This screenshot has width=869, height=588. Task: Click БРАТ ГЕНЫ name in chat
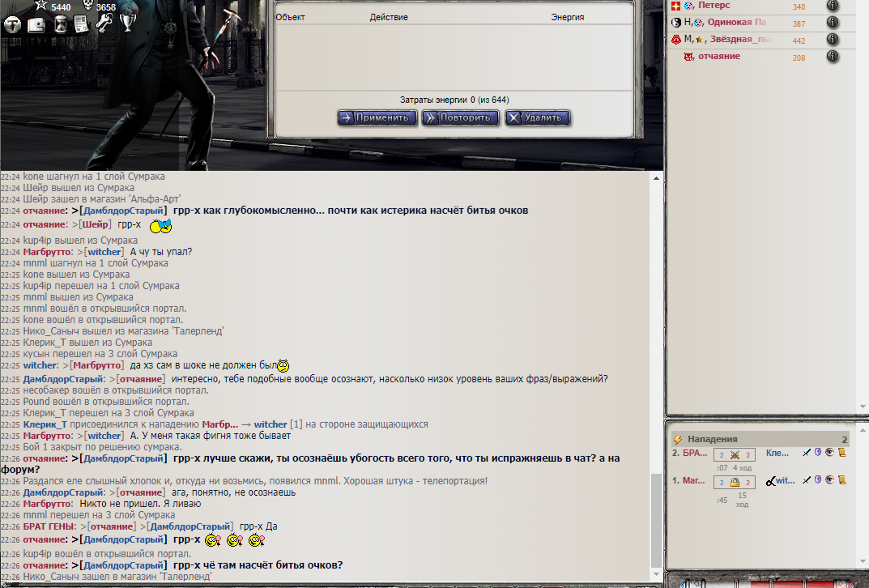(x=49, y=526)
